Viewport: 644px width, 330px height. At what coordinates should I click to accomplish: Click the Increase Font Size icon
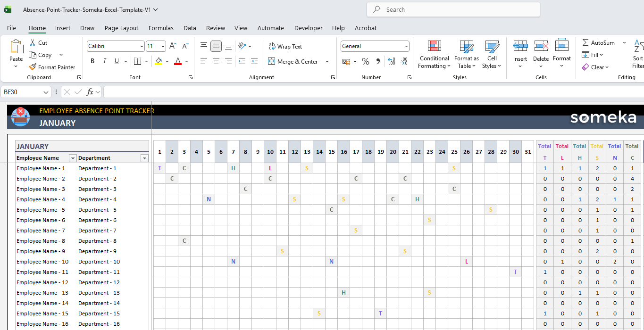click(173, 46)
